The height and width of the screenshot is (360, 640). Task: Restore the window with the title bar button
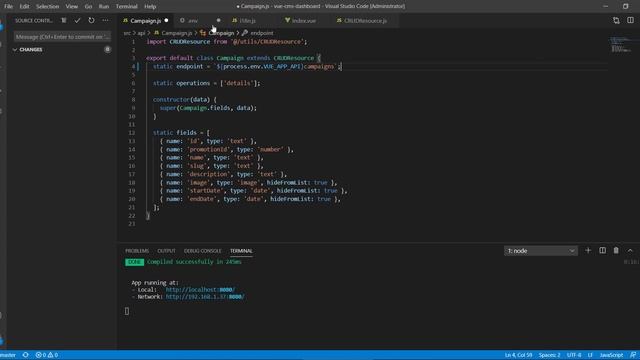tap(625, 6)
